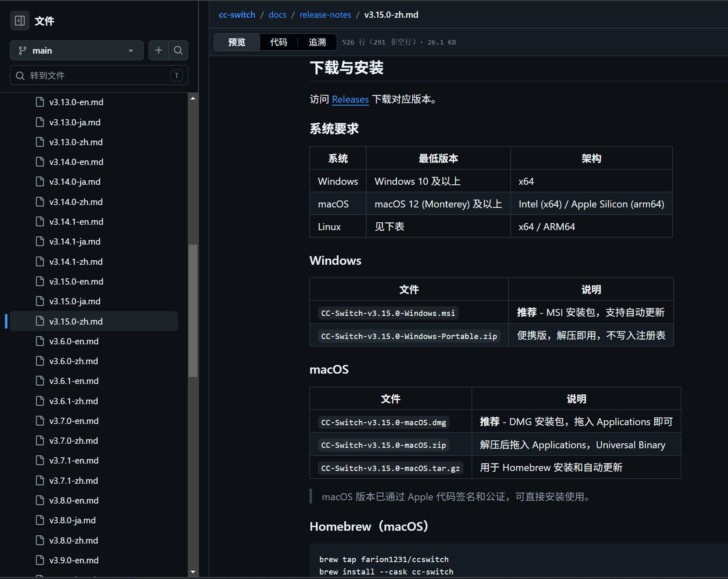Click the file tree scroll up arrow
The width and height of the screenshot is (728, 579).
pos(193,98)
